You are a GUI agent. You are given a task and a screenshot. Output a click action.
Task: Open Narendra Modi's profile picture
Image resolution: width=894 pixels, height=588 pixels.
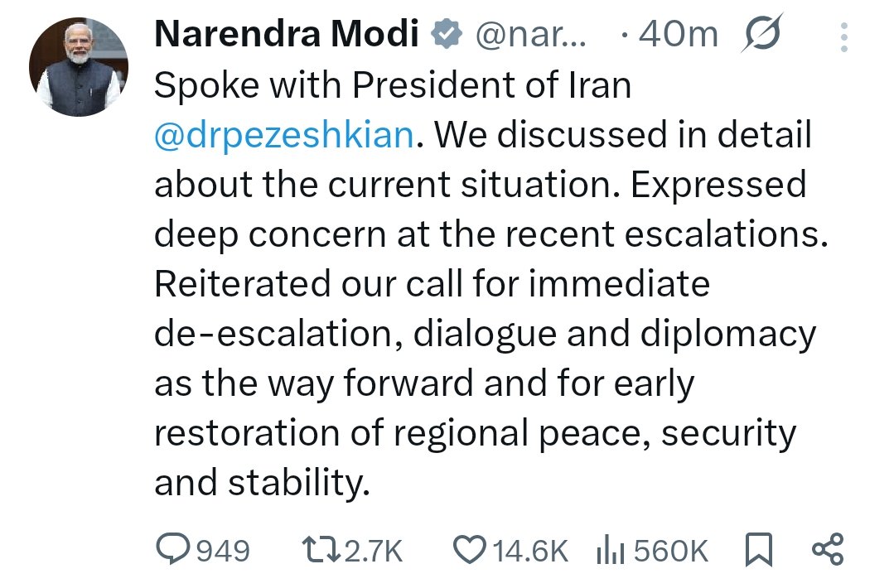[x=79, y=66]
